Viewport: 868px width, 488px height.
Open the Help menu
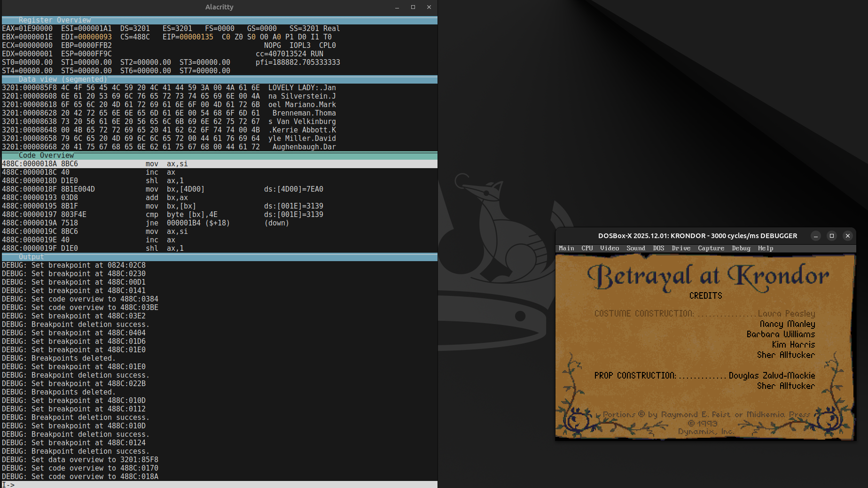pos(765,248)
